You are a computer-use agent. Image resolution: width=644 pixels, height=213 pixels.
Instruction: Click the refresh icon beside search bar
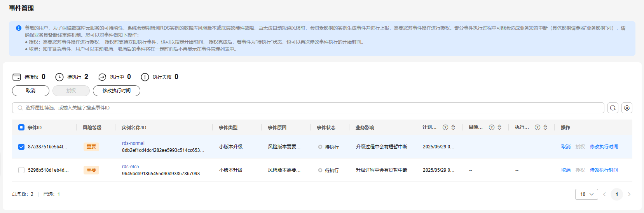(x=613, y=108)
